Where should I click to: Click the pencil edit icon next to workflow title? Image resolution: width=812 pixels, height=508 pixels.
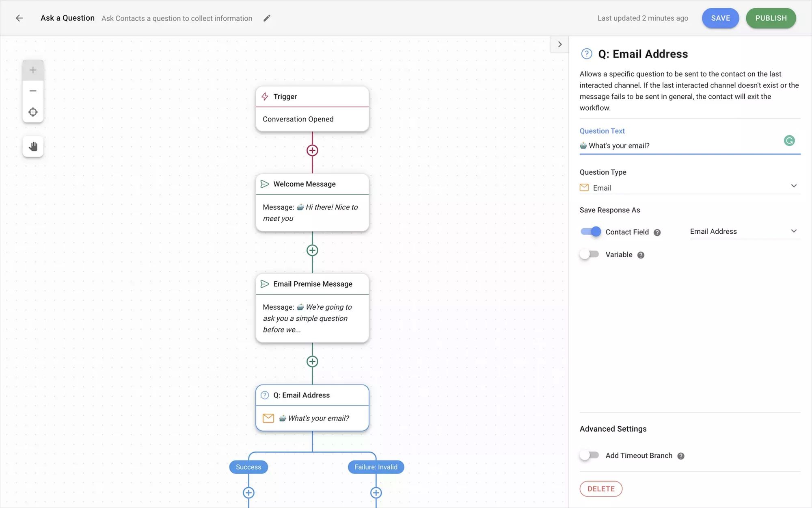(x=266, y=18)
